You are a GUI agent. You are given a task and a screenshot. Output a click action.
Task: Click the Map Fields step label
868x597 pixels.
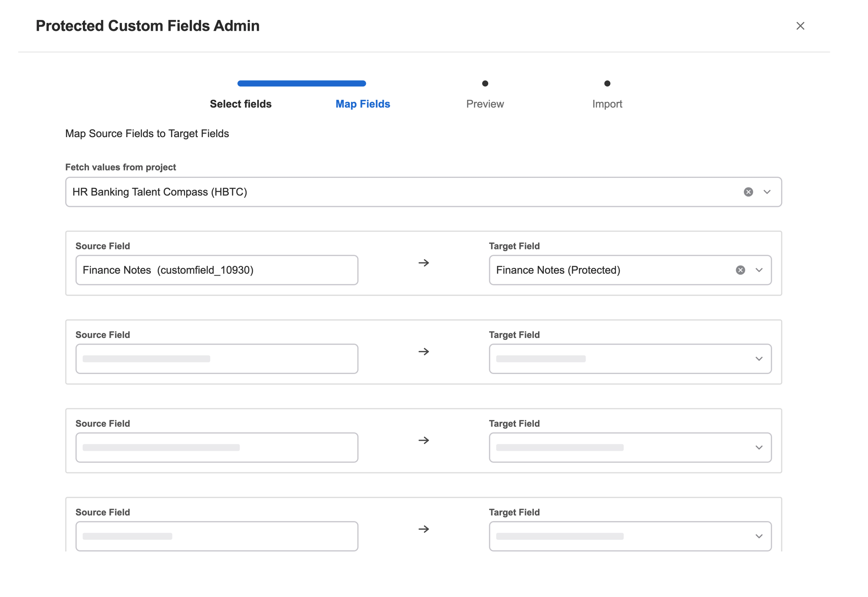point(363,104)
